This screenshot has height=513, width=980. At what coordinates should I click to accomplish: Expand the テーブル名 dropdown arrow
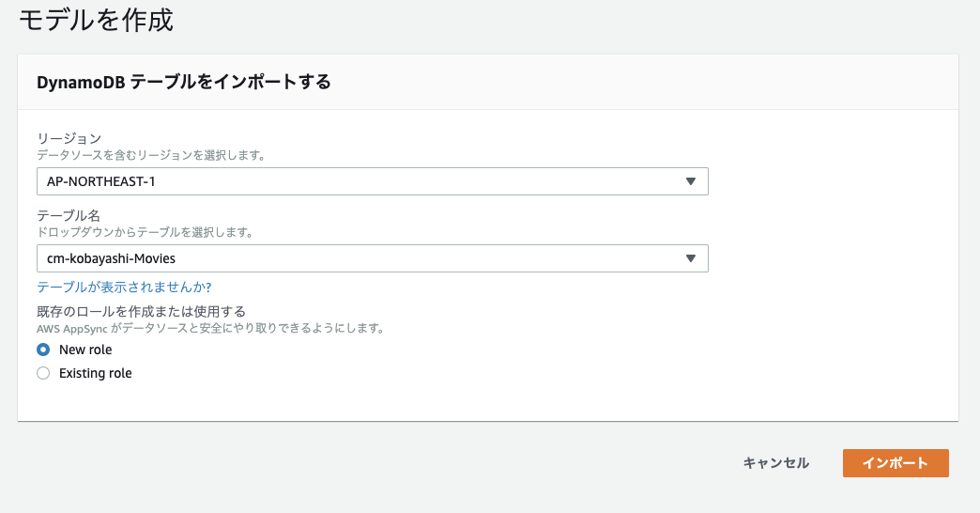(691, 258)
